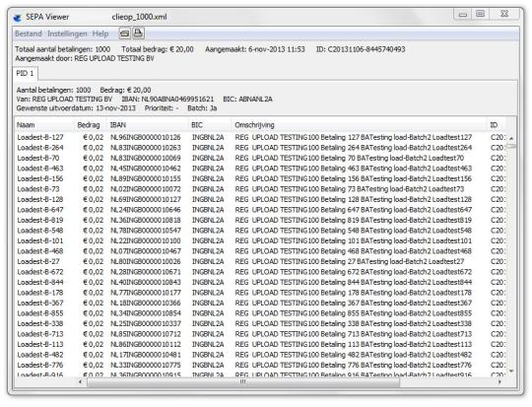Viewport: 532px width, 407px height.
Task: Sort by the BIC column header
Action: [x=210, y=125]
